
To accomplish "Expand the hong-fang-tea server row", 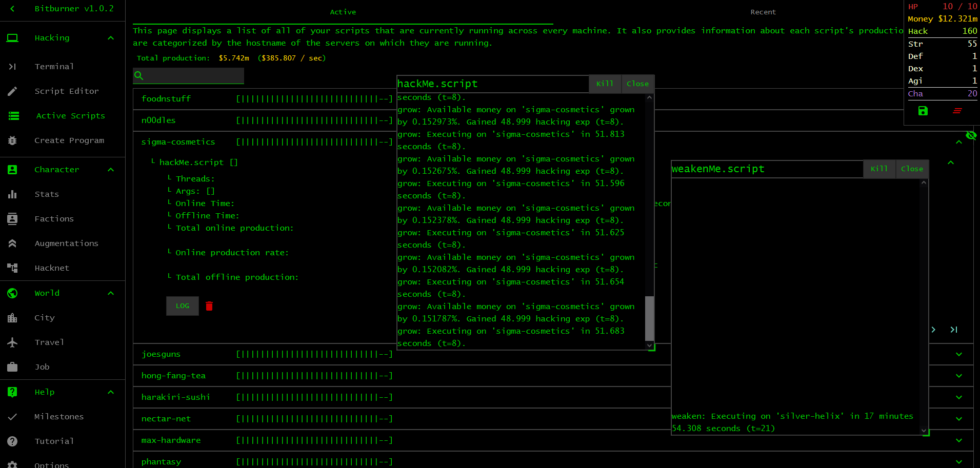I will [959, 376].
